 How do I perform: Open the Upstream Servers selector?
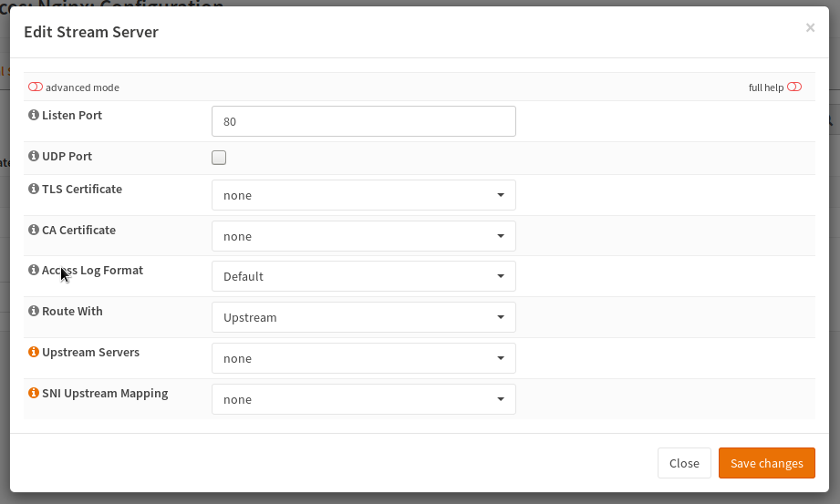363,358
